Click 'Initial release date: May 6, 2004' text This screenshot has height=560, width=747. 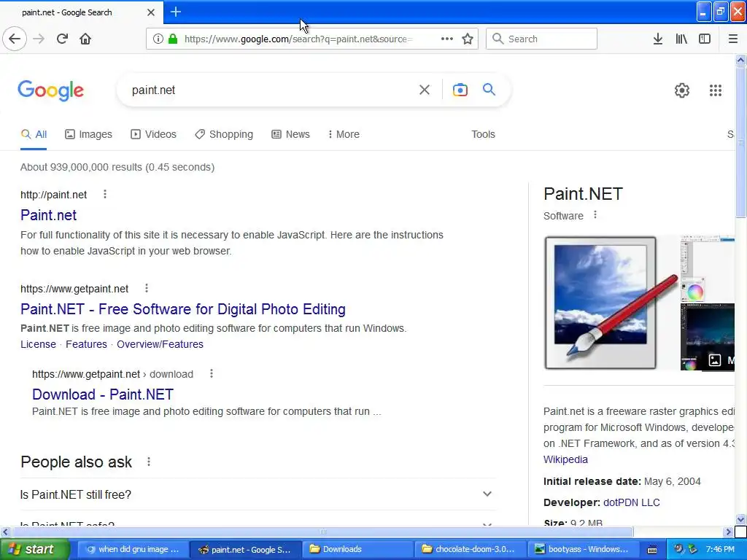tap(622, 481)
